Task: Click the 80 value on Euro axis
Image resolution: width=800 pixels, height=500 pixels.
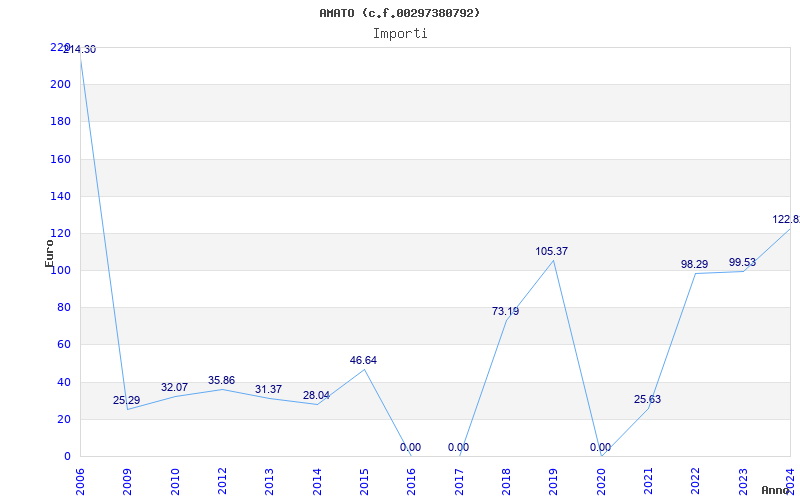Action: pyautogui.click(x=63, y=308)
